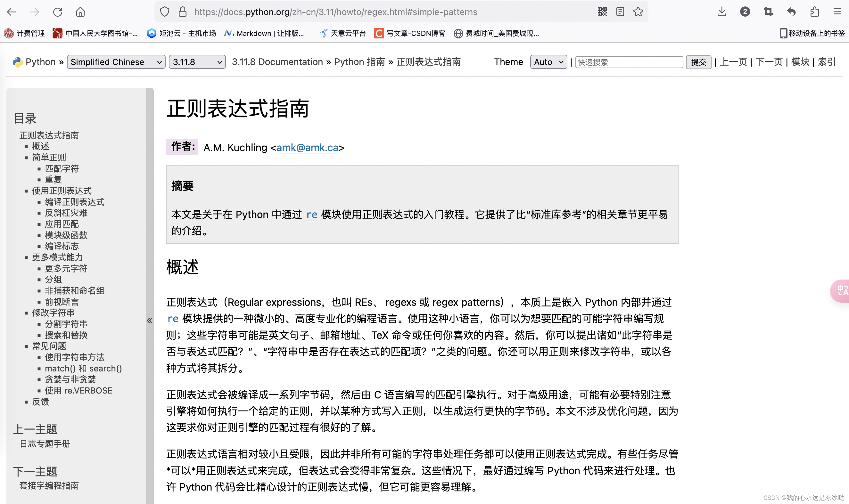Click the 提交 search button
Image resolution: width=849 pixels, height=504 pixels.
[698, 62]
